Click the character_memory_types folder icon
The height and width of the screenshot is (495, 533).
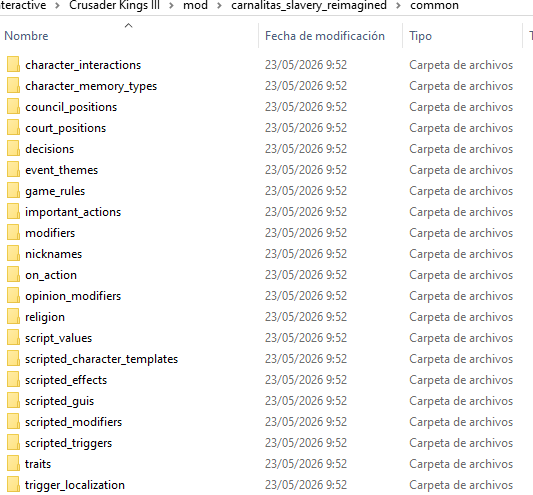pos(13,86)
